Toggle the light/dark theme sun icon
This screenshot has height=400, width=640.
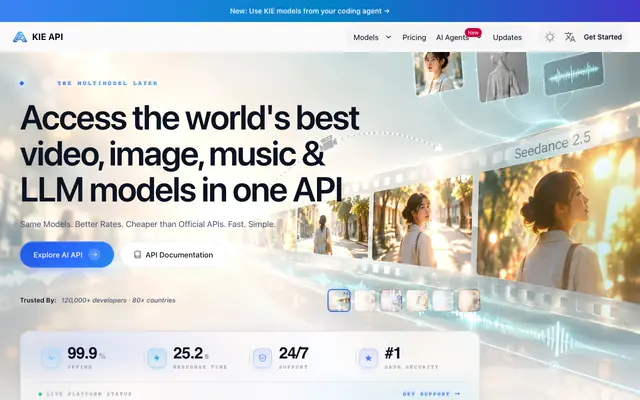[x=550, y=37]
